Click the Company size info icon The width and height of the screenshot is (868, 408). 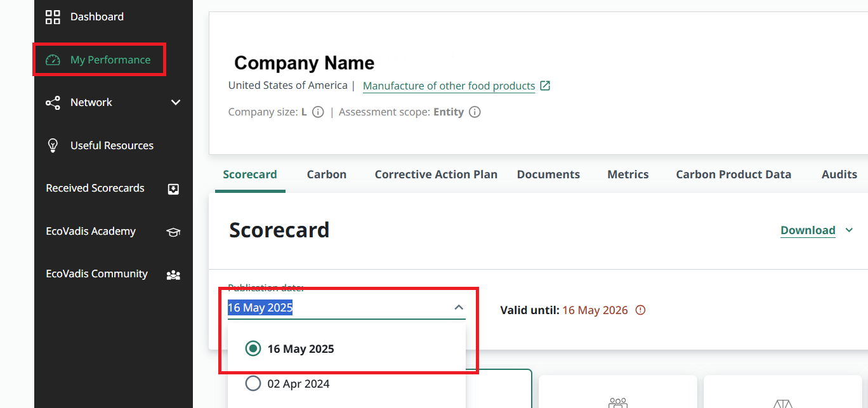tap(319, 112)
